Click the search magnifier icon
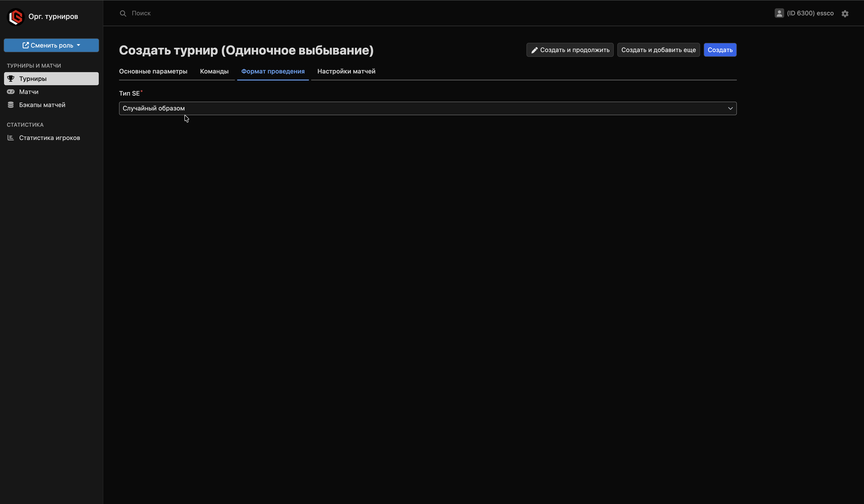 click(x=123, y=13)
